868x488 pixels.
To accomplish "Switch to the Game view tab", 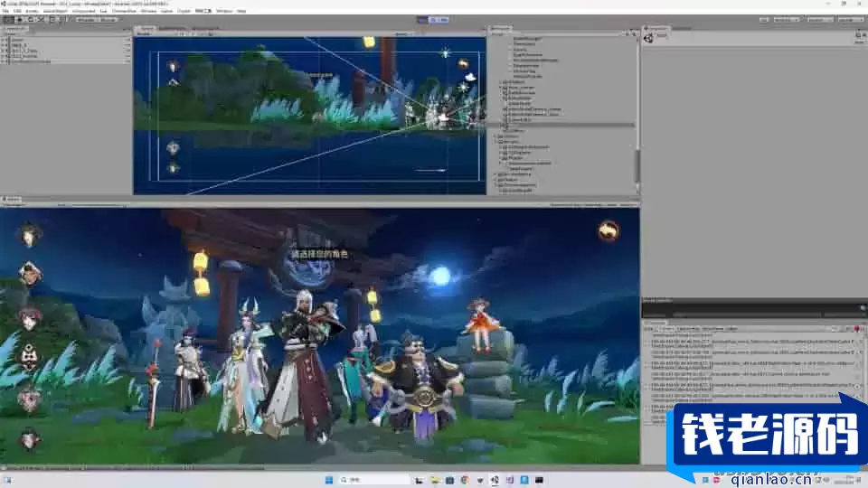I will click(12, 199).
